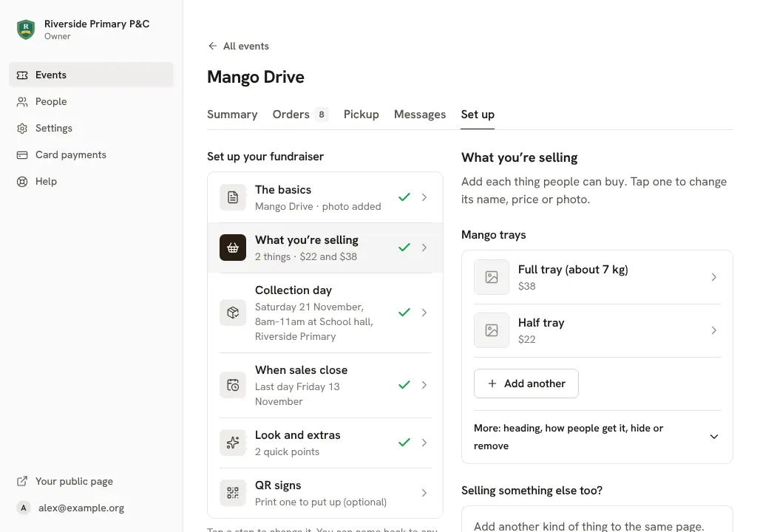Click the Add another button
757x532 pixels.
526,383
